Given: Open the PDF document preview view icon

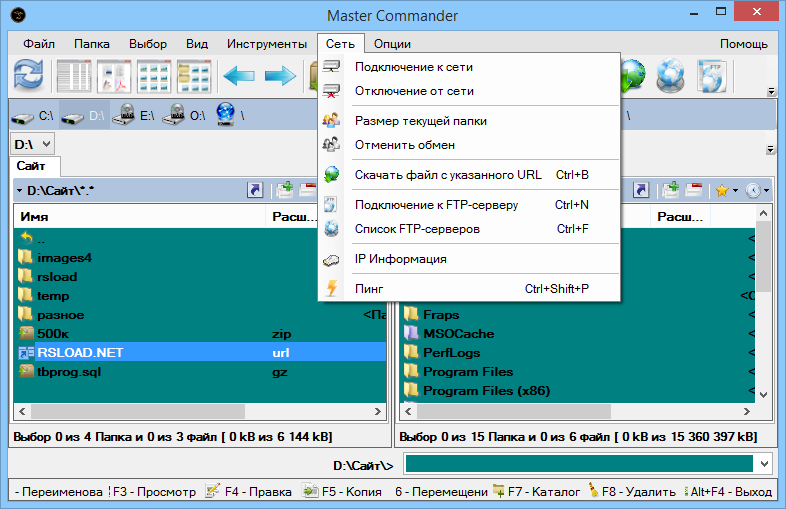Looking at the screenshot, I should click(x=114, y=76).
